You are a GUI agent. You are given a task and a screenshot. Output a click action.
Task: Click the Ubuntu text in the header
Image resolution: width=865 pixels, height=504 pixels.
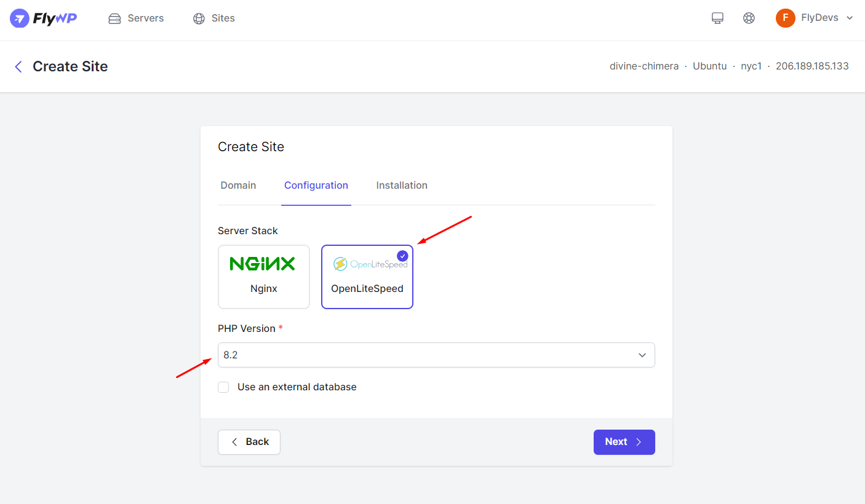[x=709, y=66]
